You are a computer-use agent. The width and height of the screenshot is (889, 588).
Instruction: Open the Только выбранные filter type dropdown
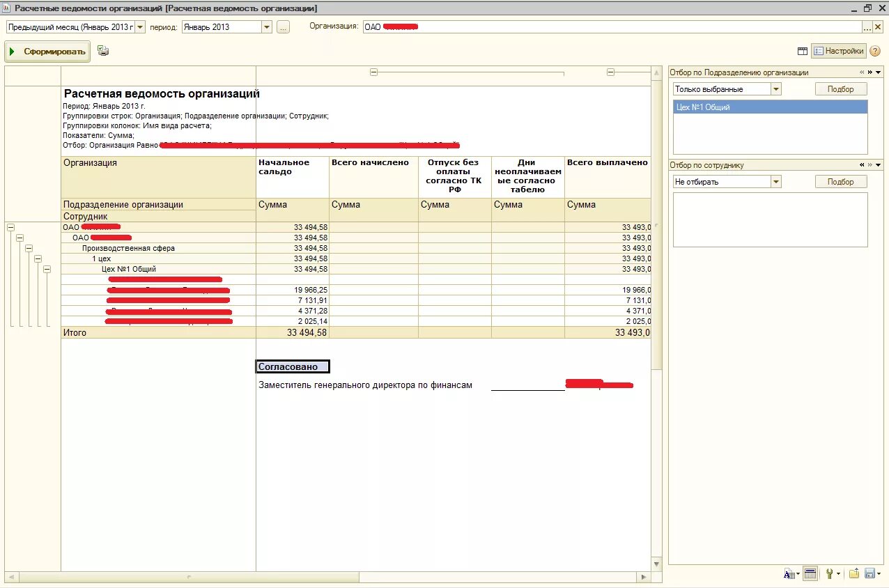[776, 89]
